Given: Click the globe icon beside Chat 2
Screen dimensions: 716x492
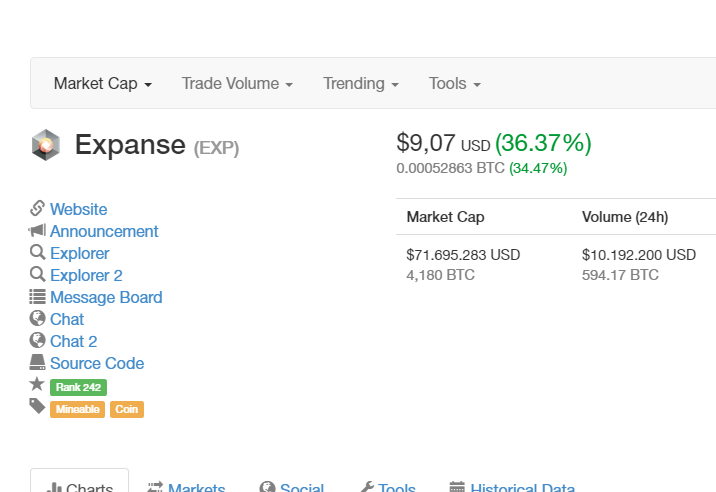Looking at the screenshot, I should click(x=38, y=341).
